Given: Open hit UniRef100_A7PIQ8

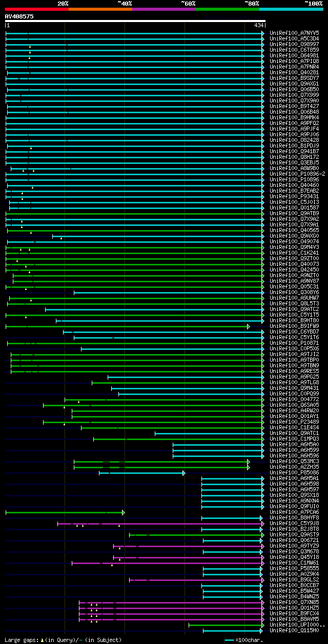Looking at the screenshot, I should point(294,61).
